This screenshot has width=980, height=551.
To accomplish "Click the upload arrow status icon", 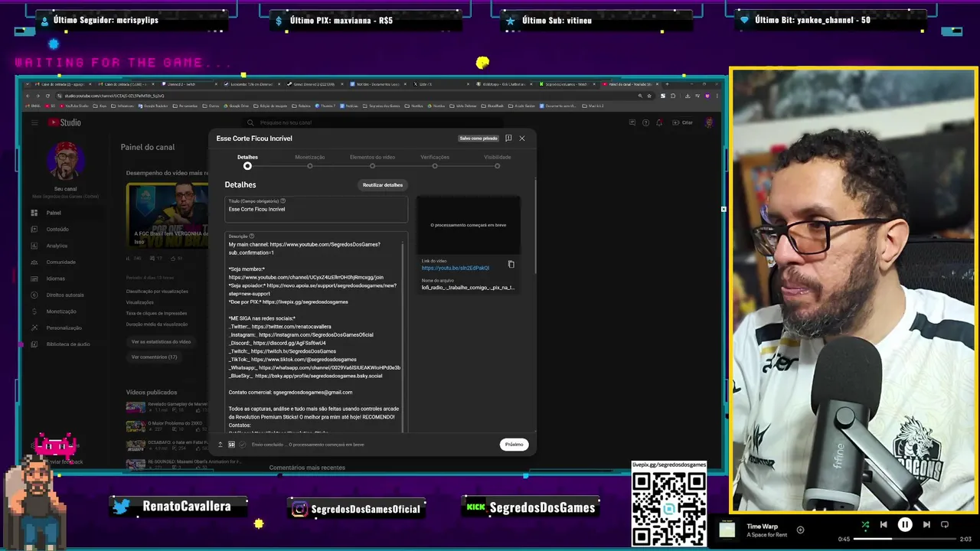I will click(x=220, y=445).
